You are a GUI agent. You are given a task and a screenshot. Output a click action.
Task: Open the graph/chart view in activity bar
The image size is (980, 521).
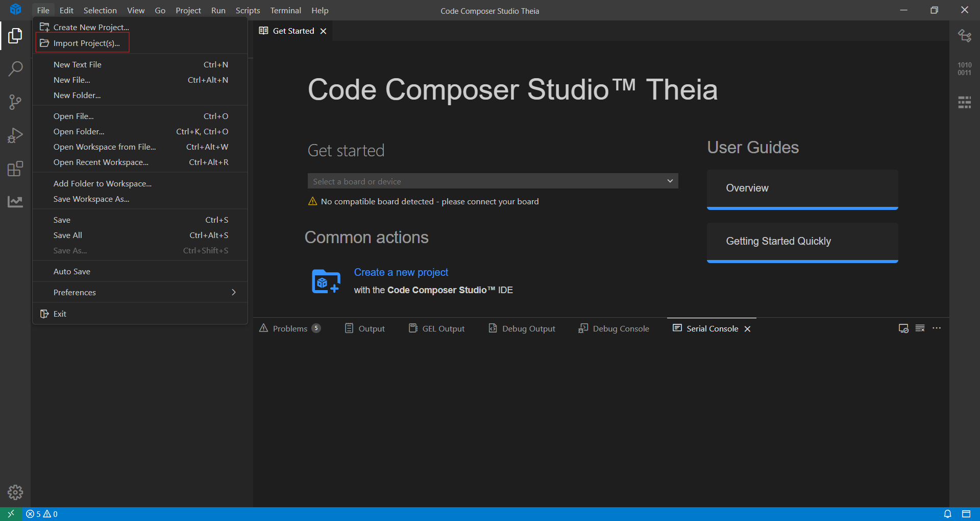(15, 202)
